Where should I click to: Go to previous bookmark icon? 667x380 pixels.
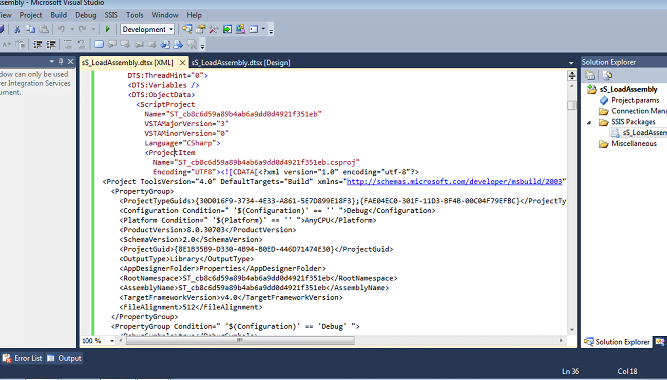point(112,44)
